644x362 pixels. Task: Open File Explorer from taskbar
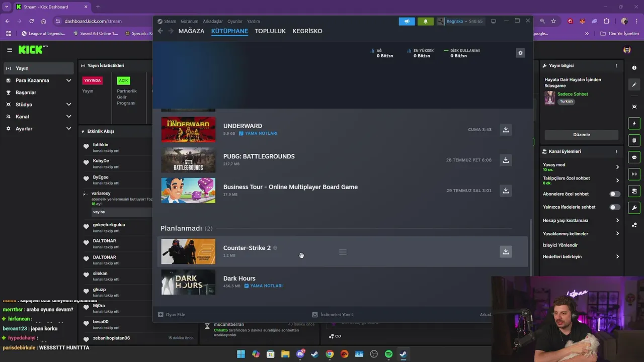(285, 354)
